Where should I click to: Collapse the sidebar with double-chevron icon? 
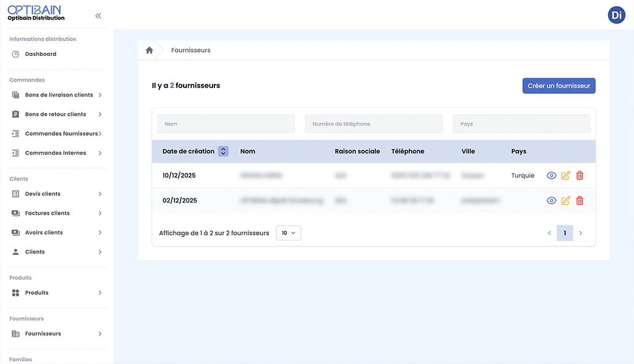point(98,16)
